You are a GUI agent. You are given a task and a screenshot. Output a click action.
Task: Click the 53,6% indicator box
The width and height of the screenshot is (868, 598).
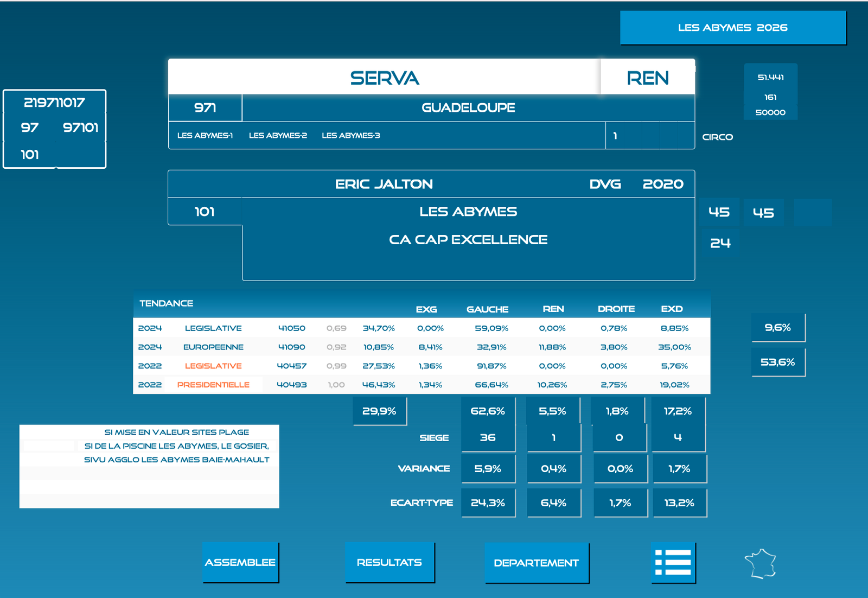pyautogui.click(x=777, y=362)
